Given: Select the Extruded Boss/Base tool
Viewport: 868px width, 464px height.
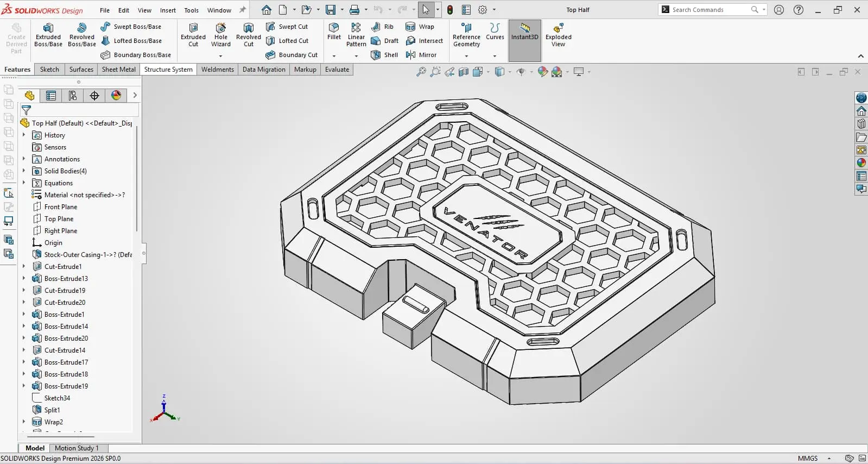Looking at the screenshot, I should (48, 35).
